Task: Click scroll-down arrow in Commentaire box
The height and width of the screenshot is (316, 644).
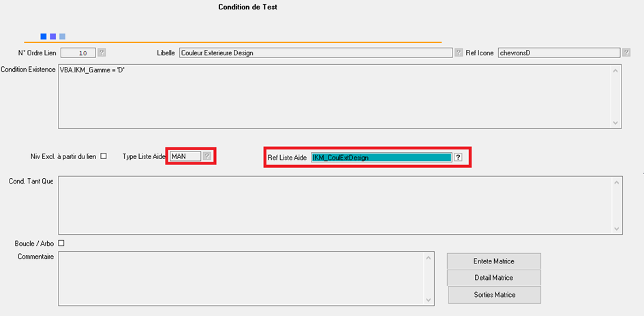Action: 428,299
